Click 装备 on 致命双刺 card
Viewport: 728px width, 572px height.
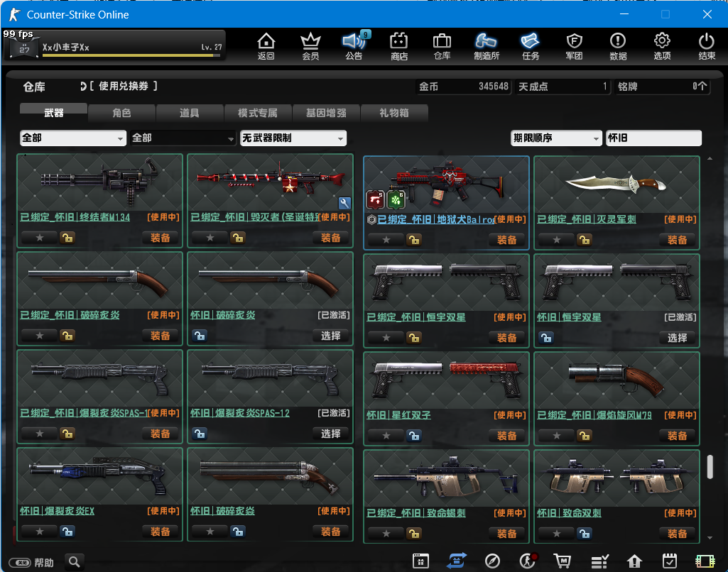pos(677,534)
